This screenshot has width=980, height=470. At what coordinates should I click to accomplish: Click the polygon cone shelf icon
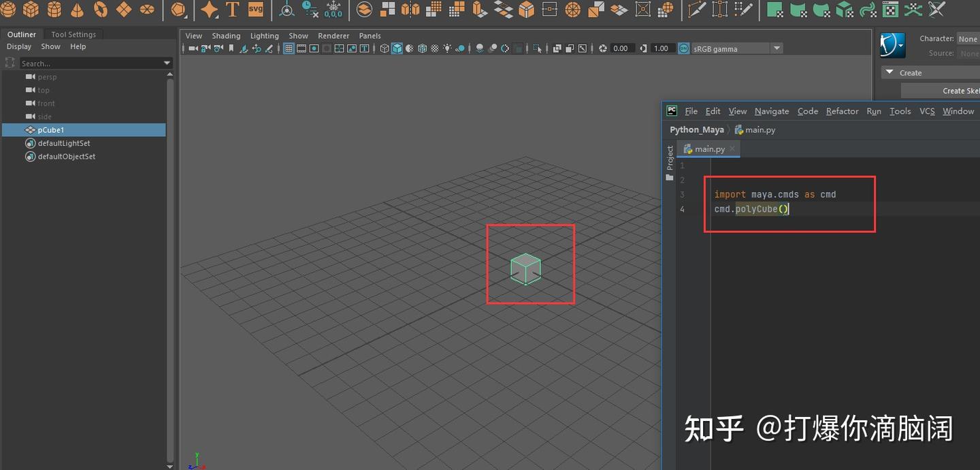point(76,9)
